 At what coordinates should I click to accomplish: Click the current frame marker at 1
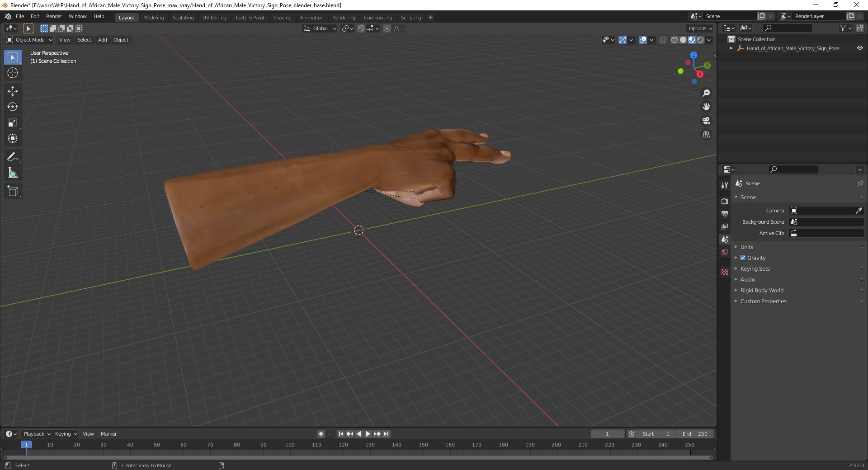click(26, 445)
